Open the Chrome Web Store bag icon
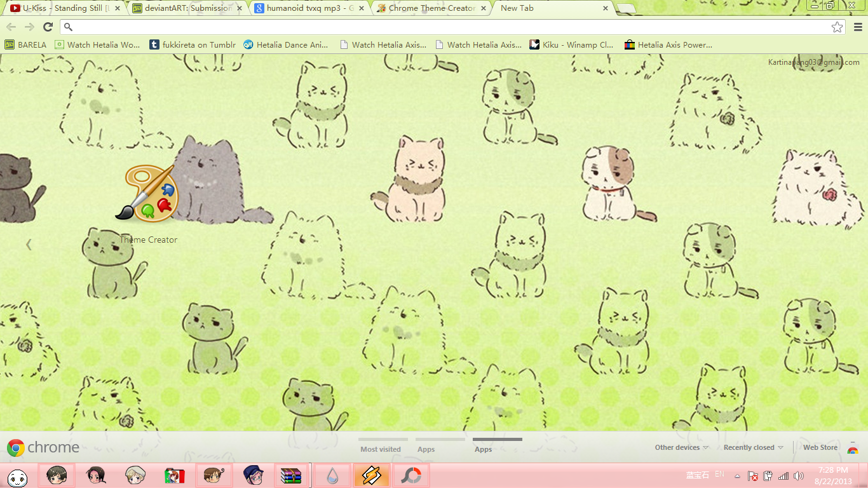Image resolution: width=868 pixels, height=488 pixels. pyautogui.click(x=853, y=448)
